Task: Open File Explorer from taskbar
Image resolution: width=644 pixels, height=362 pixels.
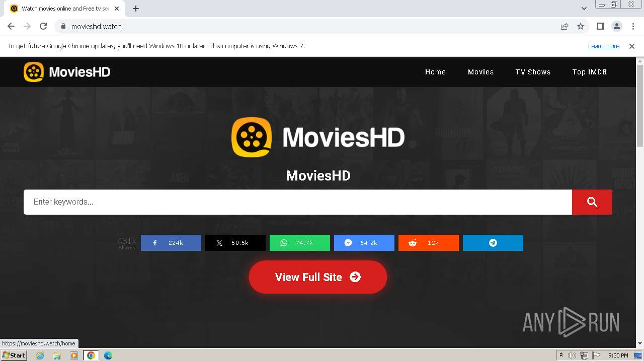Action: [x=57, y=355]
